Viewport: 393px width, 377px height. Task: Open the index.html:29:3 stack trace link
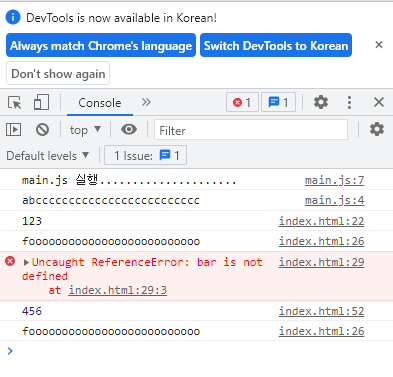pos(118,290)
